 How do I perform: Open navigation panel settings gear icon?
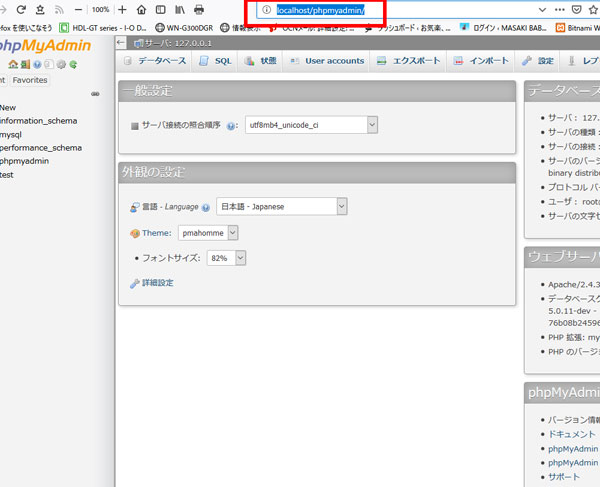coord(61,64)
